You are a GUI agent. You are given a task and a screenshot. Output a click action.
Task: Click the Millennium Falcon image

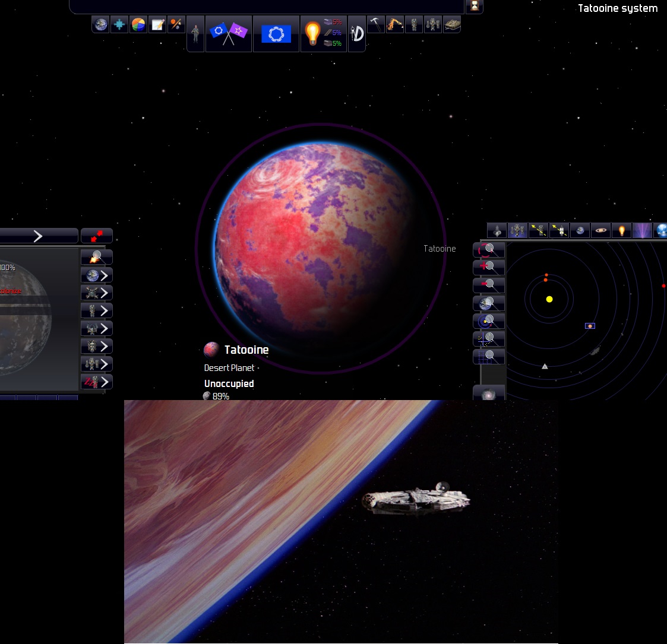point(416,499)
